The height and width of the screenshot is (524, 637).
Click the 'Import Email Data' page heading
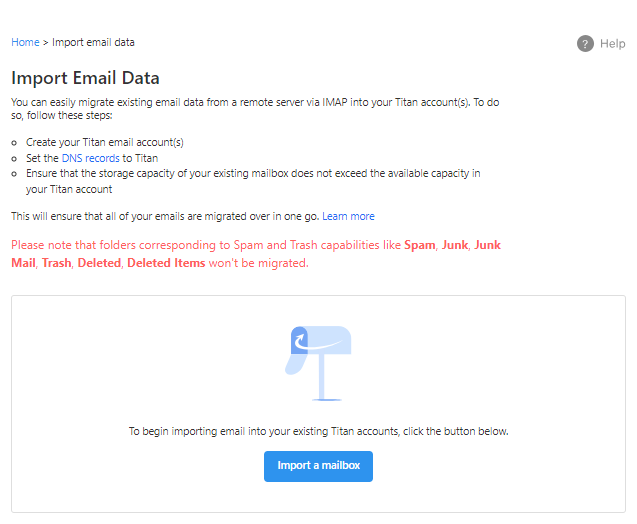[85, 78]
